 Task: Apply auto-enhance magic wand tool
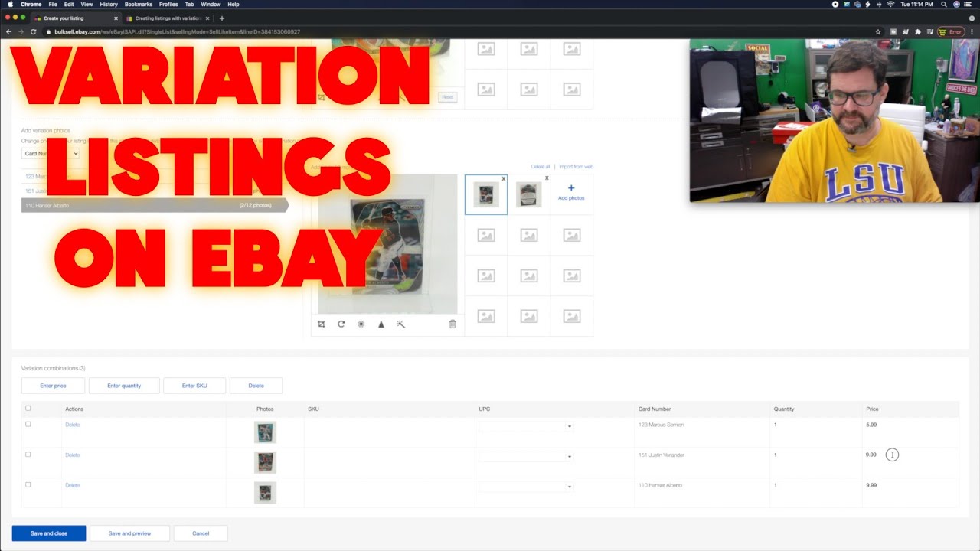[x=400, y=324]
